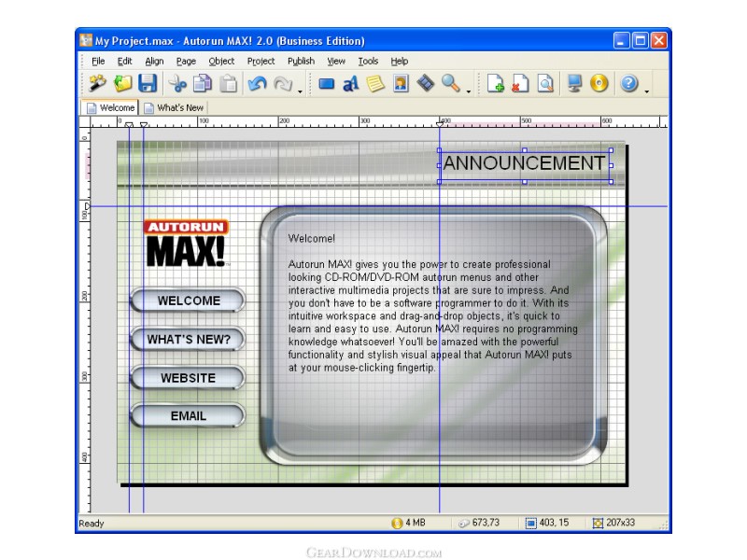Paste using the clipboard icon
Screen dimensions: 747x560
(228, 84)
